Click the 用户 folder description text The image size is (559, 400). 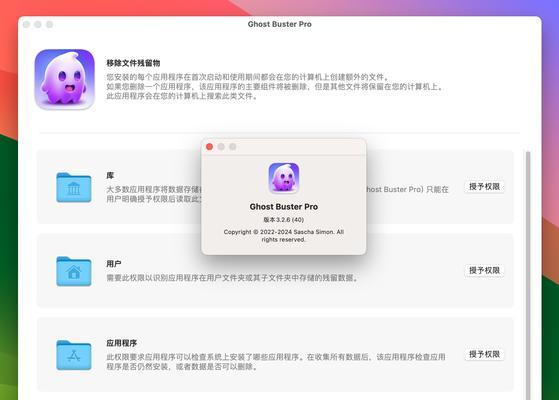point(232,278)
